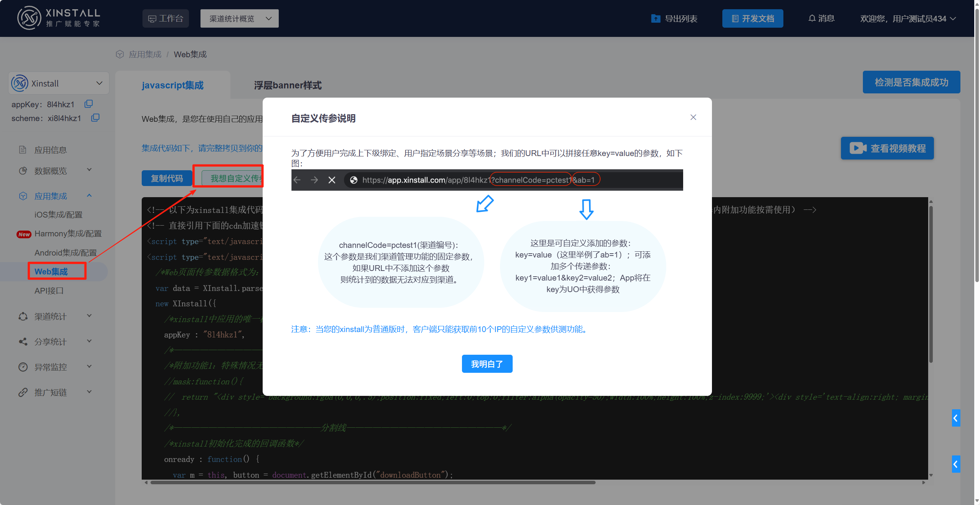
Task: Open 导出列表 export list
Action: tap(674, 18)
